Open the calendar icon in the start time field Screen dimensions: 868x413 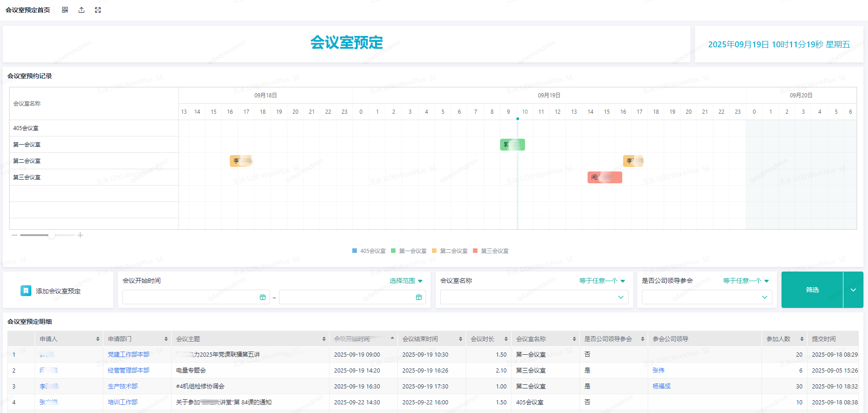[x=263, y=297]
